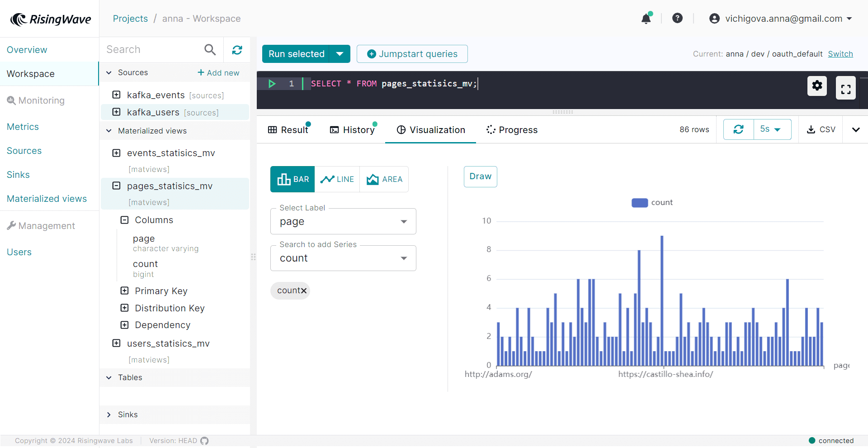Click the Draw button

click(x=480, y=176)
